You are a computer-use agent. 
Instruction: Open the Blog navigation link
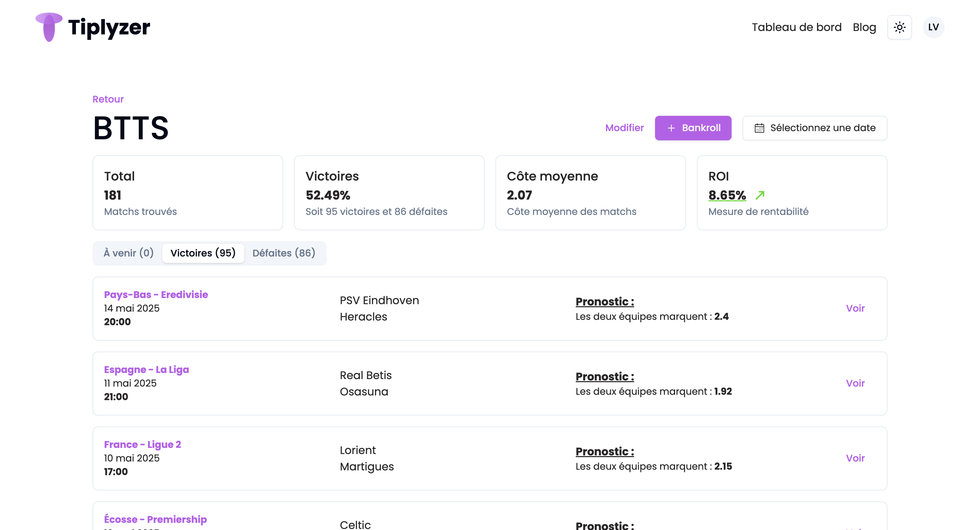864,27
